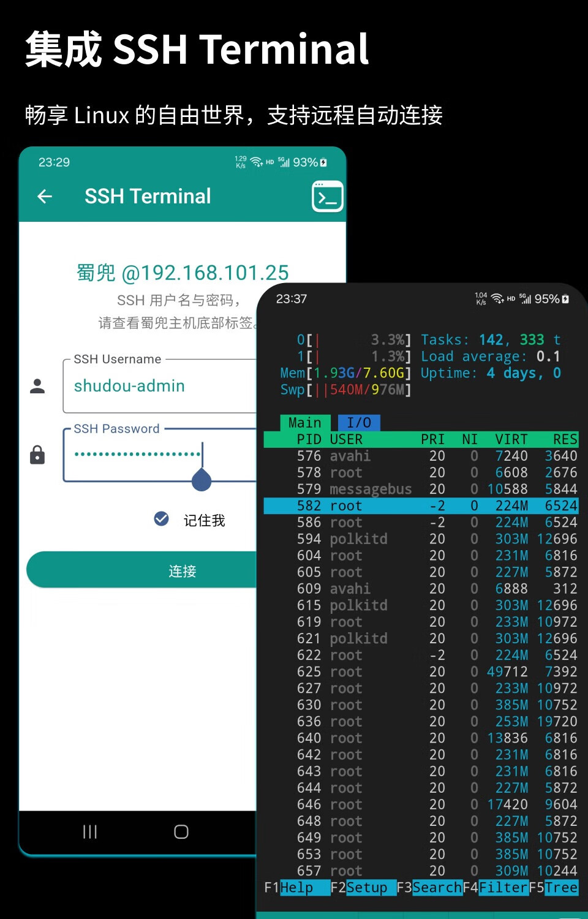Click F3 Search in htop footer
Viewport: 588px width, 919px height.
429,887
